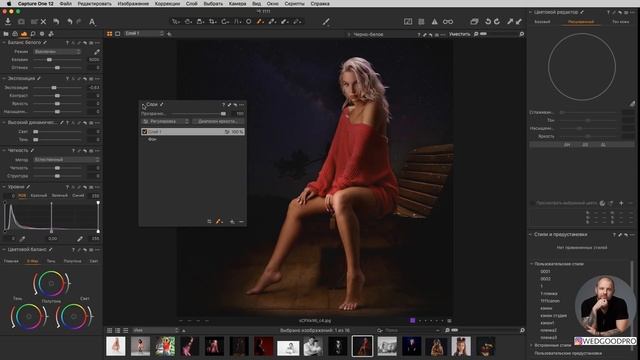Open the layer type dropdown in Layers panel
The height and width of the screenshot is (360, 640).
click(165, 121)
